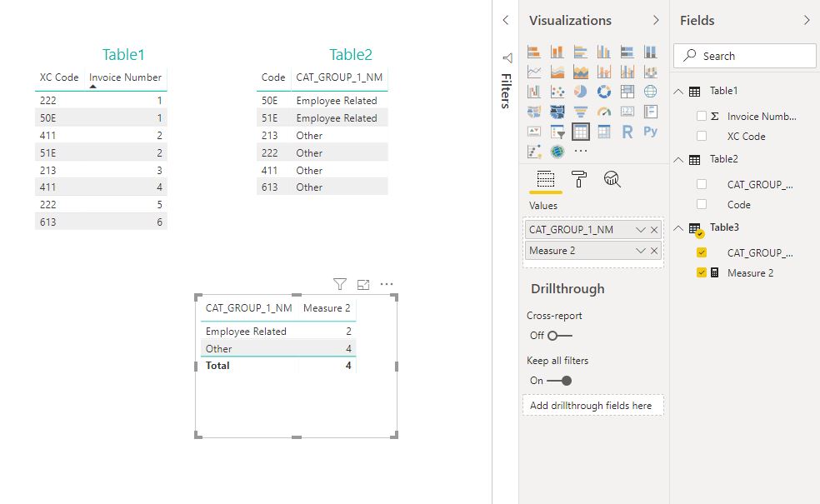Open dropdown arrow for CAT_GROUP_1_NM value
The height and width of the screenshot is (504, 820).
641,230
